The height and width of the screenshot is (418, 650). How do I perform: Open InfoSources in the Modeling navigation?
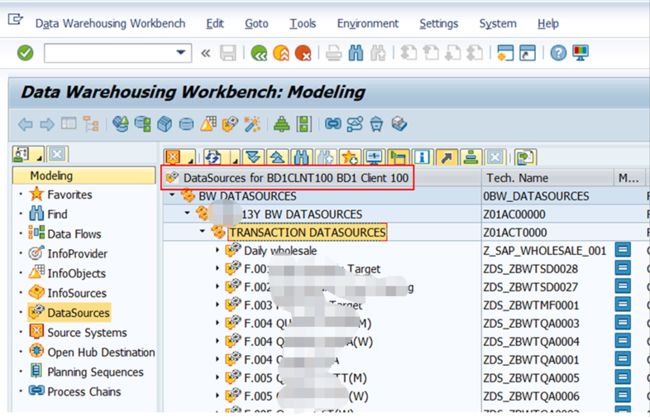click(77, 293)
